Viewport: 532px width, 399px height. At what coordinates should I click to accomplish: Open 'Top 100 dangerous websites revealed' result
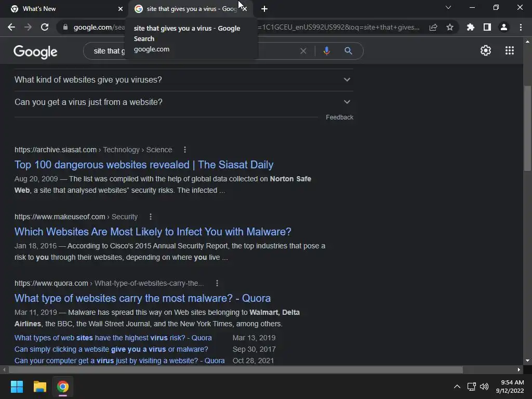144,165
